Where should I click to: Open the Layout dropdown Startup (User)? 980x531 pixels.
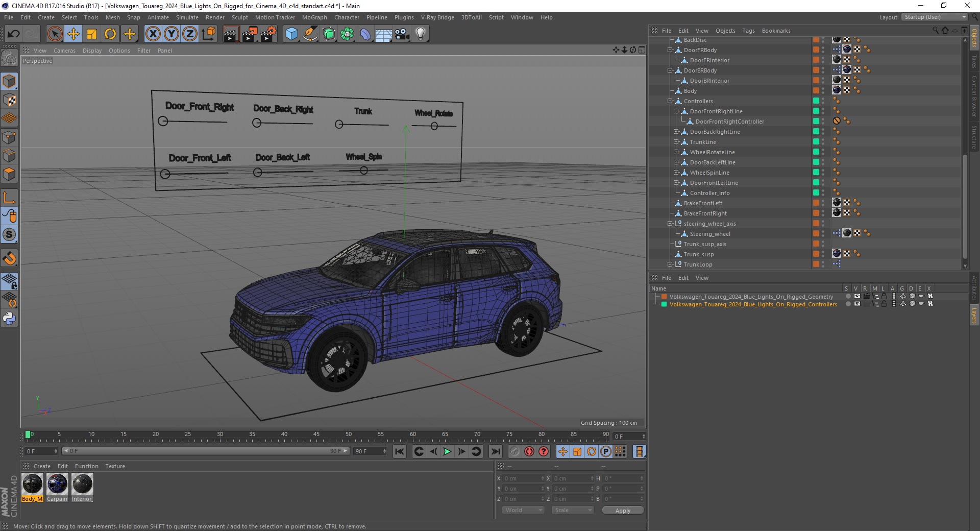(934, 17)
